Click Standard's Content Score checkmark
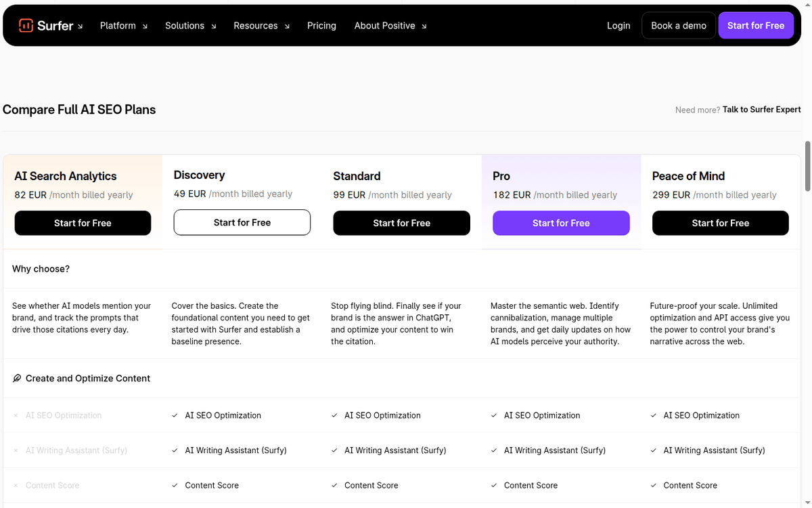This screenshot has height=508, width=812. (x=334, y=486)
